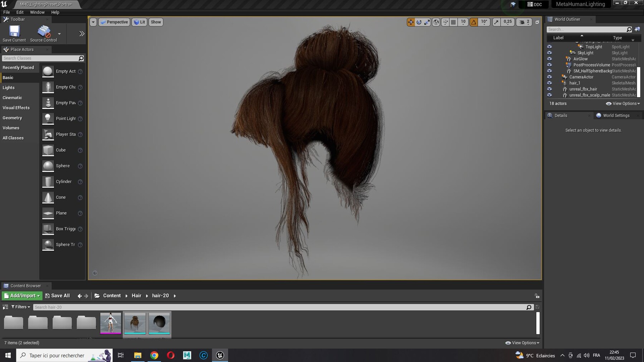Open Perspective view mode dropdown
Viewport: 644px width, 362px height.
click(114, 22)
